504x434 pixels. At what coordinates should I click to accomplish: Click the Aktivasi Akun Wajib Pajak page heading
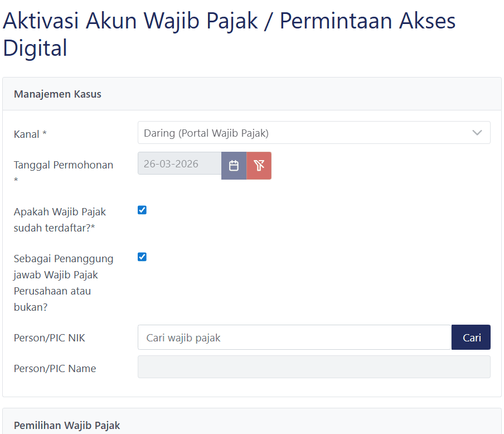pos(229,21)
